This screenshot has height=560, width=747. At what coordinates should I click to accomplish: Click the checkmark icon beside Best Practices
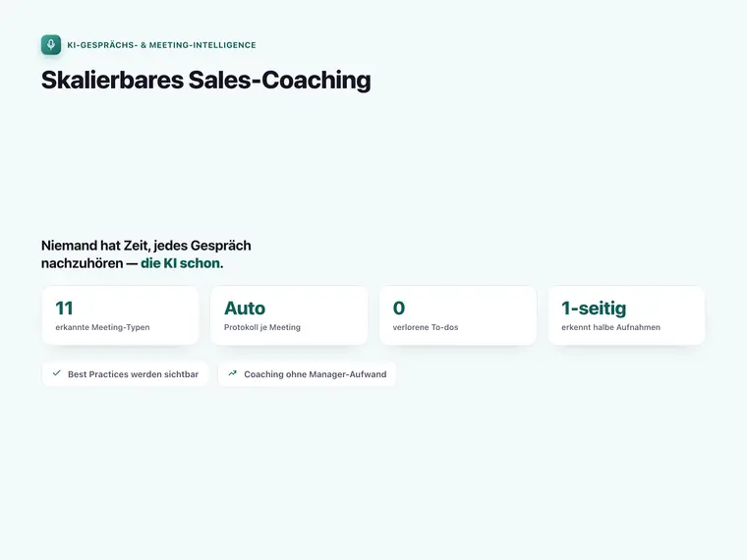57,373
